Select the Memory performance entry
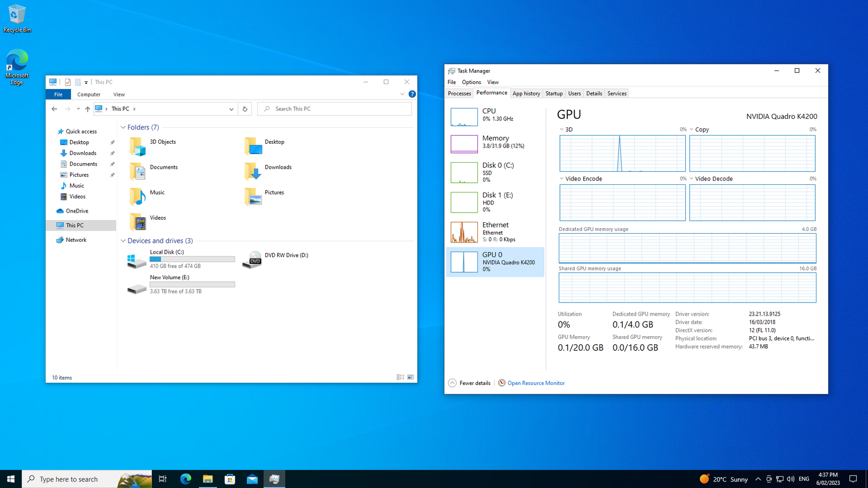Viewport: 868px width, 488px height. click(x=495, y=143)
